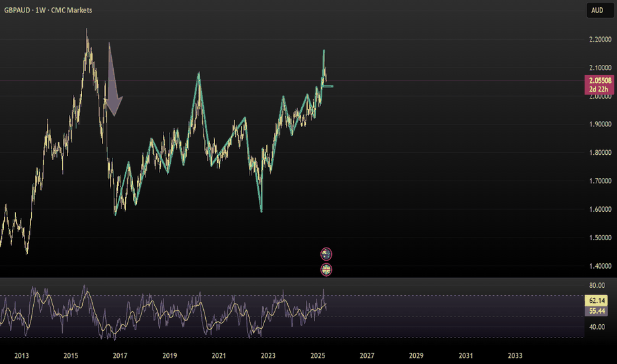Click the 1.50000 price axis label
Screen dimensions: 617x364
[x=600, y=238]
